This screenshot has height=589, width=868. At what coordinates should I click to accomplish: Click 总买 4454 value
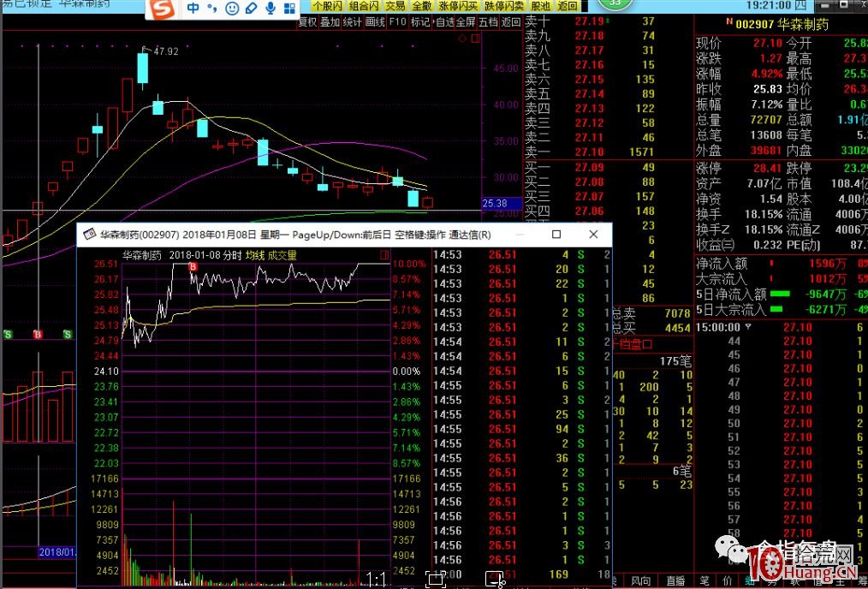point(677,328)
